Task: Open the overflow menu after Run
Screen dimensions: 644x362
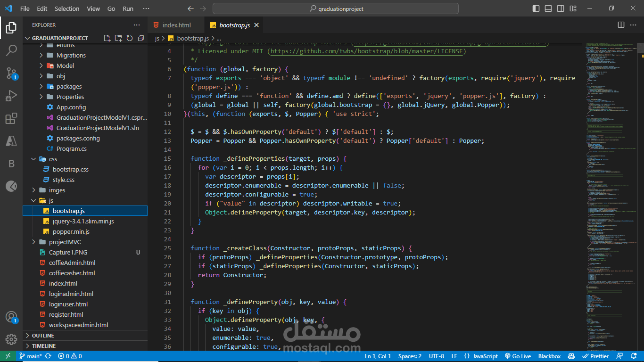Action: (x=146, y=8)
